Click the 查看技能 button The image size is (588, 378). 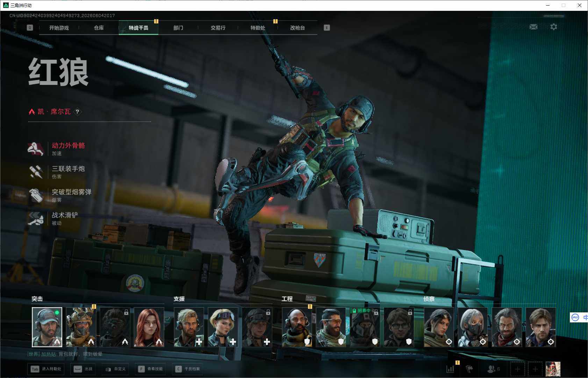point(151,369)
